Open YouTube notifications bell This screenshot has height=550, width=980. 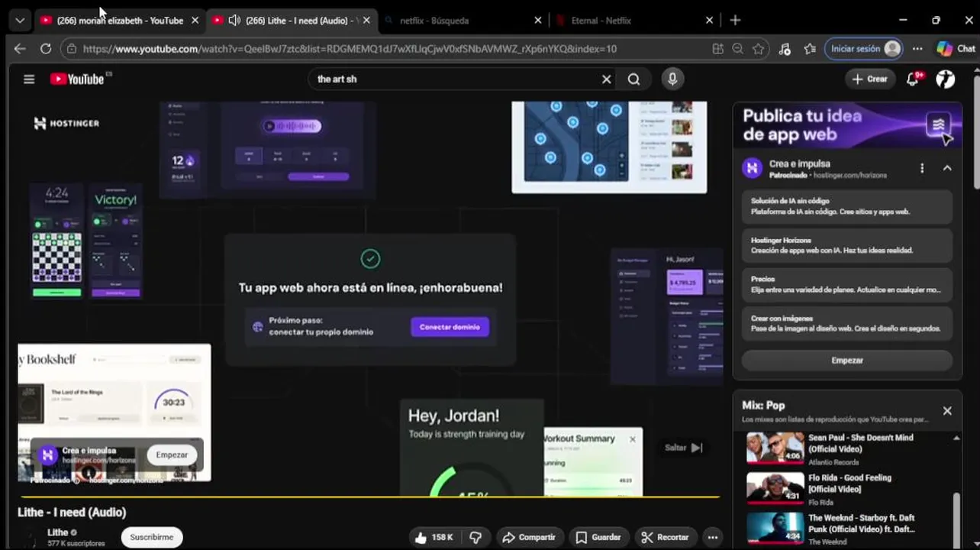coord(913,79)
